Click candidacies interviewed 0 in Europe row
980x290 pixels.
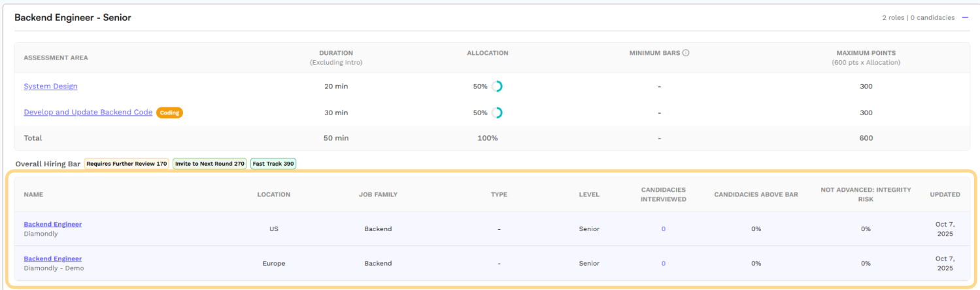tap(664, 264)
